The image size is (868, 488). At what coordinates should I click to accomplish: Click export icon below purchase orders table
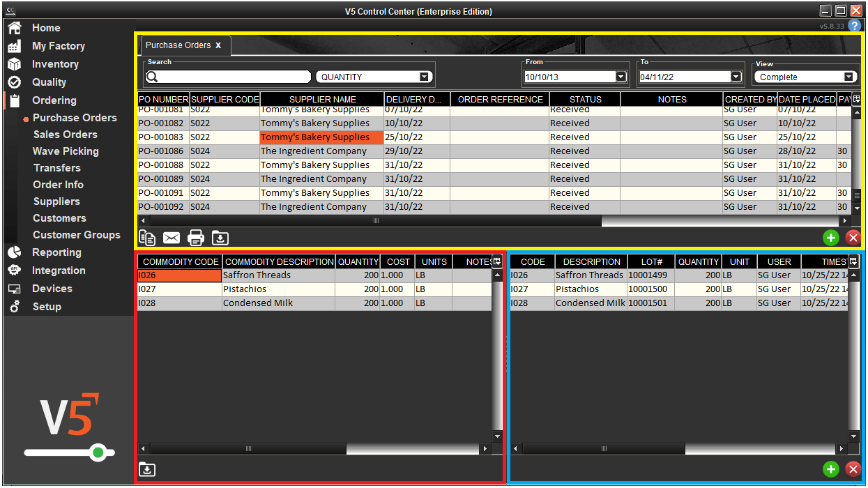coord(220,238)
